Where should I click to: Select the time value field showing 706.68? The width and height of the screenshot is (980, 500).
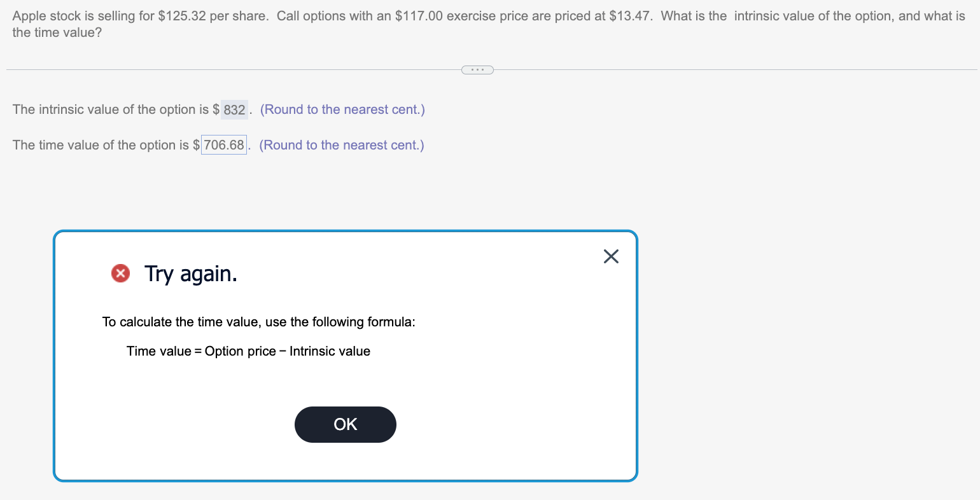point(223,144)
